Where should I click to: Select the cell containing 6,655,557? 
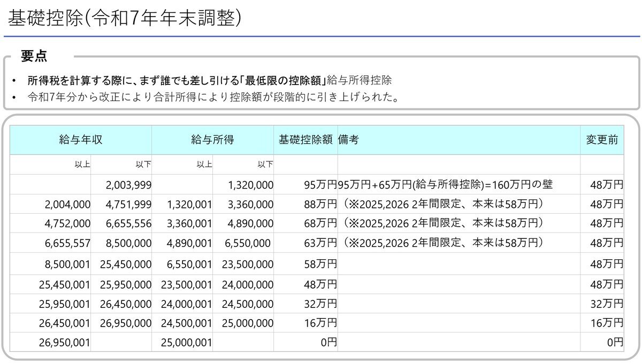coord(65,243)
